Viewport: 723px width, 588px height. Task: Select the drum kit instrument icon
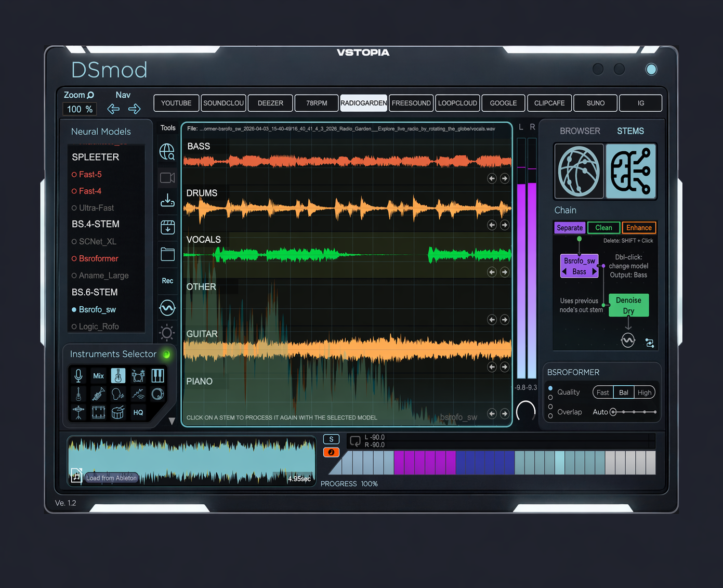[x=138, y=375]
